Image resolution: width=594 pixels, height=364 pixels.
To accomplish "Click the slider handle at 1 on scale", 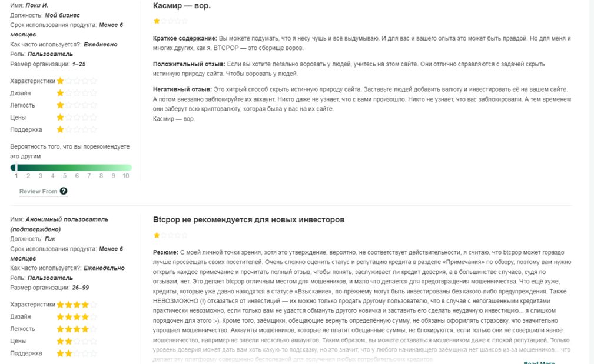I will click(16, 168).
